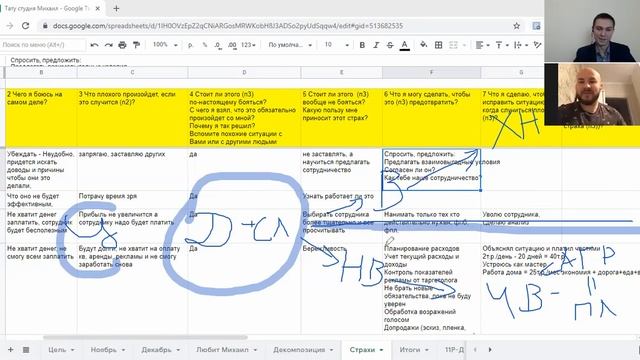Image resolution: width=640 pixels, height=360 pixels.
Task: Open the all sheets list
Action: pos(26,350)
